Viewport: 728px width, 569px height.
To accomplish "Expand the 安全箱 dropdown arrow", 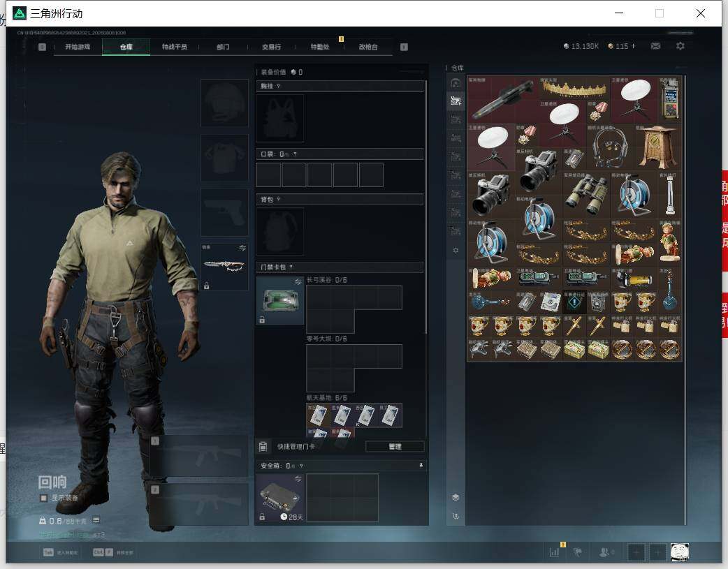I will click(301, 466).
